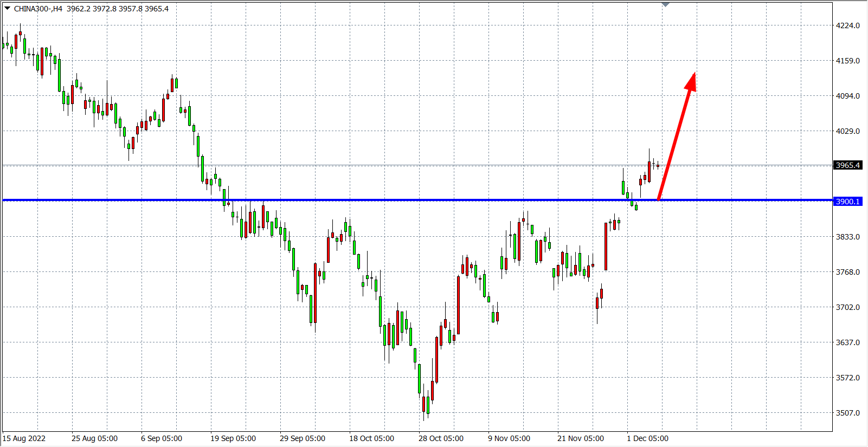
Task: Click the blue 3900.1 price label
Action: (x=847, y=202)
